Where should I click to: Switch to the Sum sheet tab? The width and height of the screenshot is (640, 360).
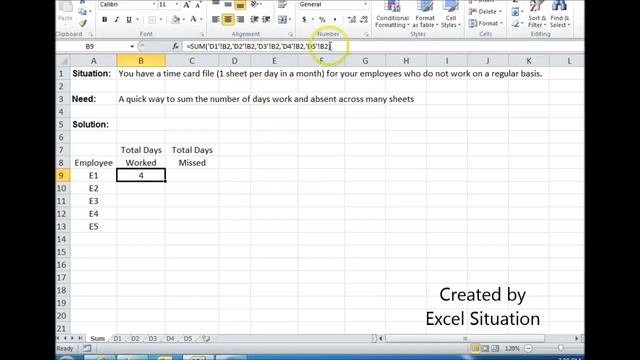coord(98,338)
